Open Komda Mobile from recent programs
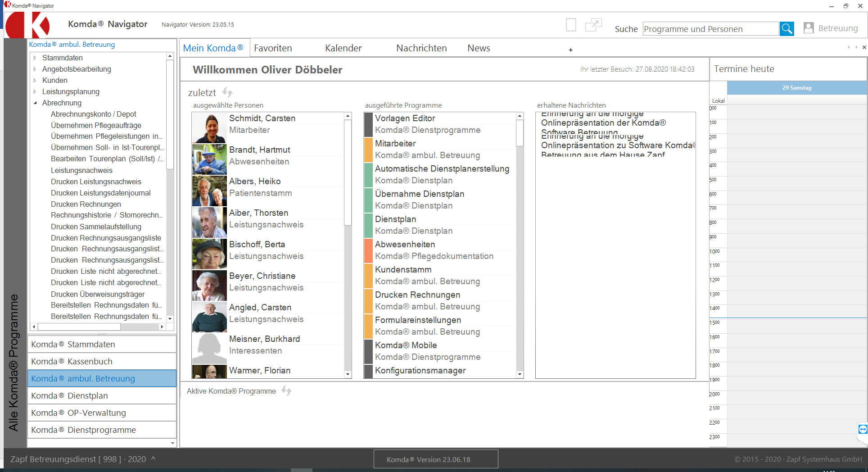The image size is (868, 472). [440, 351]
